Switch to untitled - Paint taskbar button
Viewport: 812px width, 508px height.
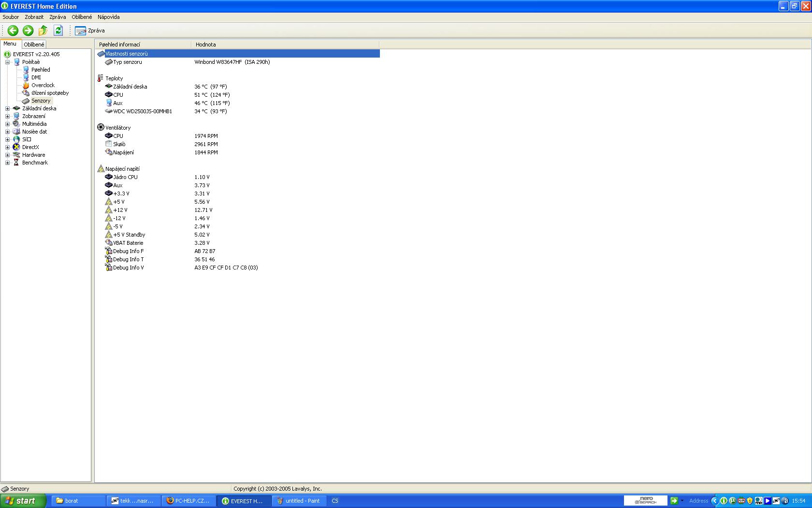coord(299,501)
